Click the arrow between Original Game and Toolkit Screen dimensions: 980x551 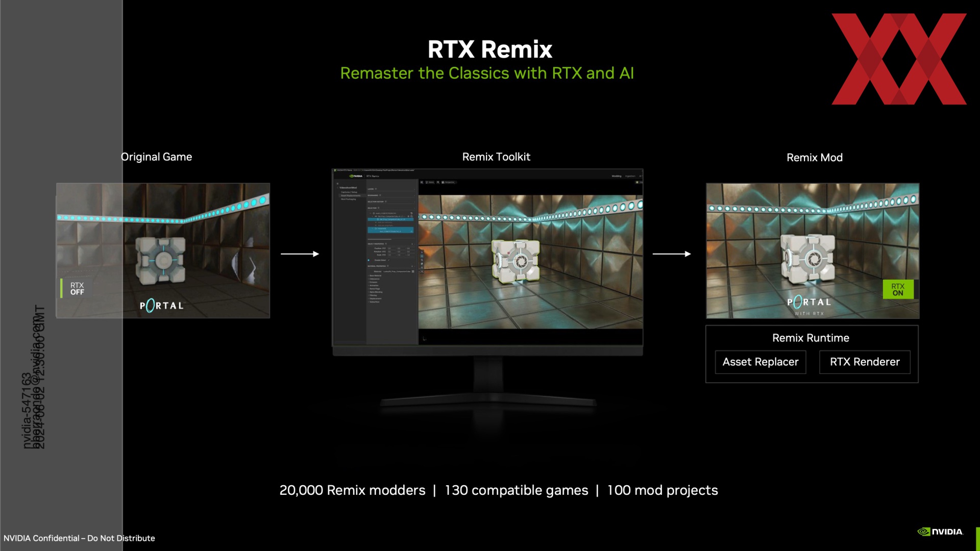pyautogui.click(x=300, y=254)
